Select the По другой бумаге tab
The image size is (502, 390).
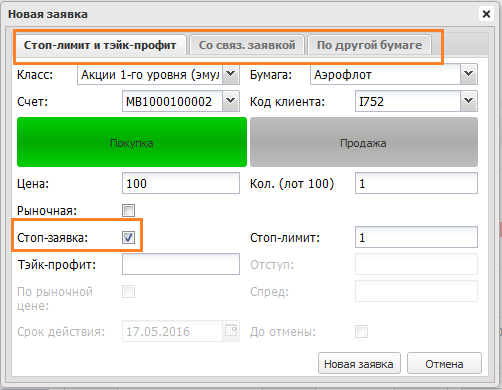pyautogui.click(x=369, y=45)
